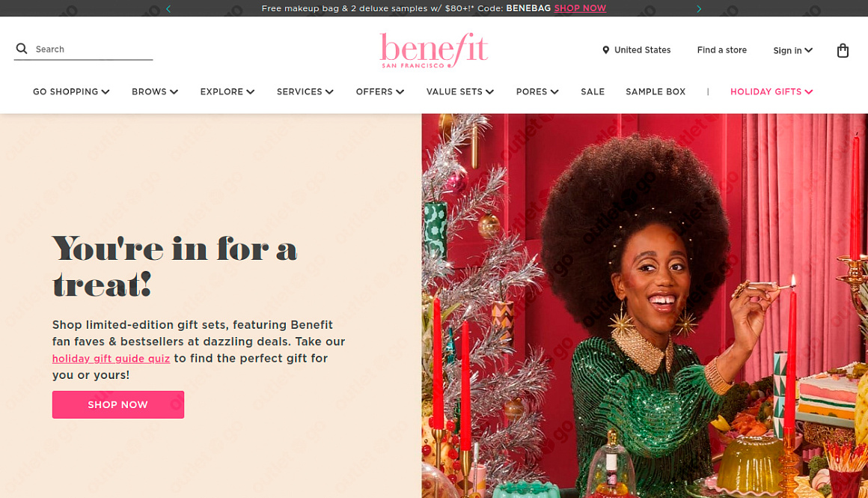Open the shopping bag icon

coord(843,50)
